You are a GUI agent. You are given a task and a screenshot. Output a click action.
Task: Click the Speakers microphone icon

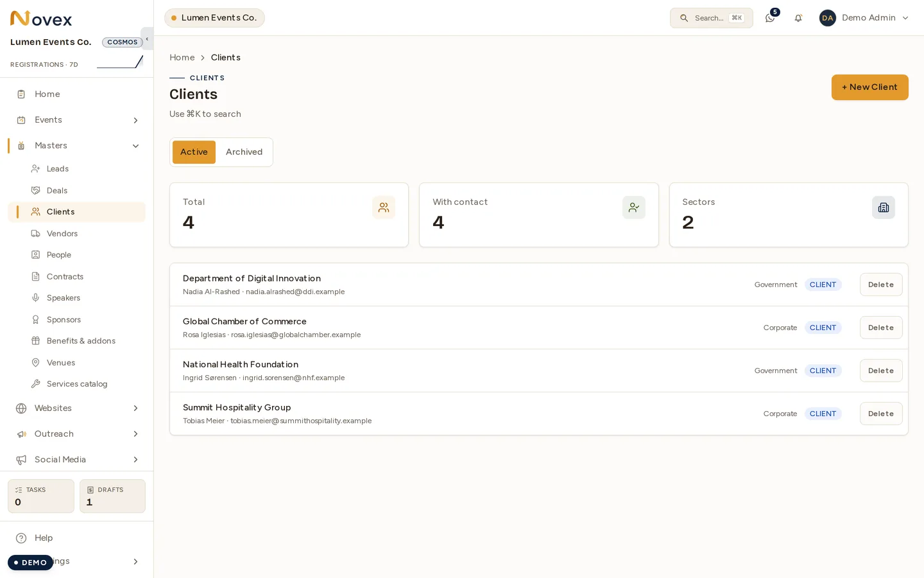pyautogui.click(x=36, y=298)
